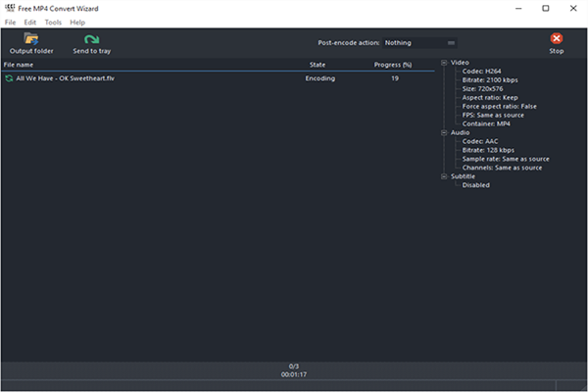Viewport: 588px width, 392px height.
Task: Collapse the Video tree section
Action: tap(444, 63)
